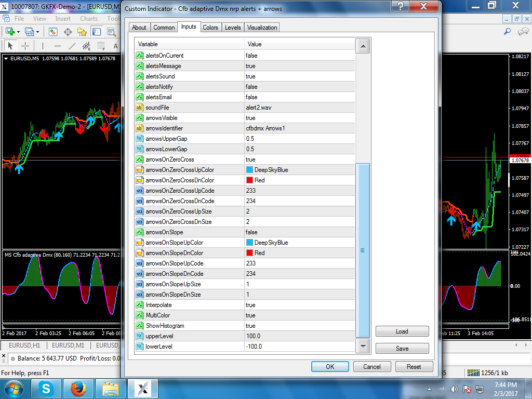Click the New Chart toolbar icon
Screen dimensions: 532x399
(x=10, y=32)
